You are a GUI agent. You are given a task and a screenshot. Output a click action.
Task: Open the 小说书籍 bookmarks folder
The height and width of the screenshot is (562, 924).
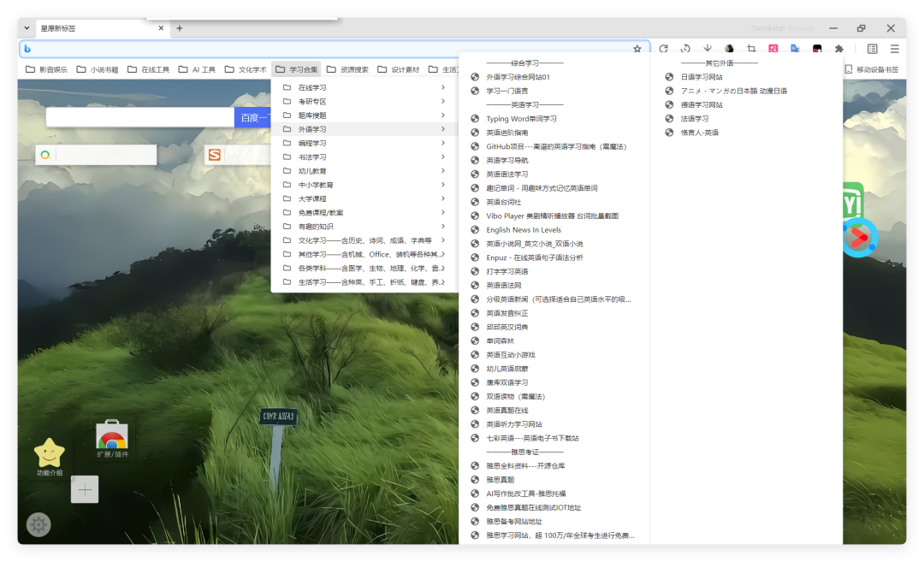click(x=98, y=69)
